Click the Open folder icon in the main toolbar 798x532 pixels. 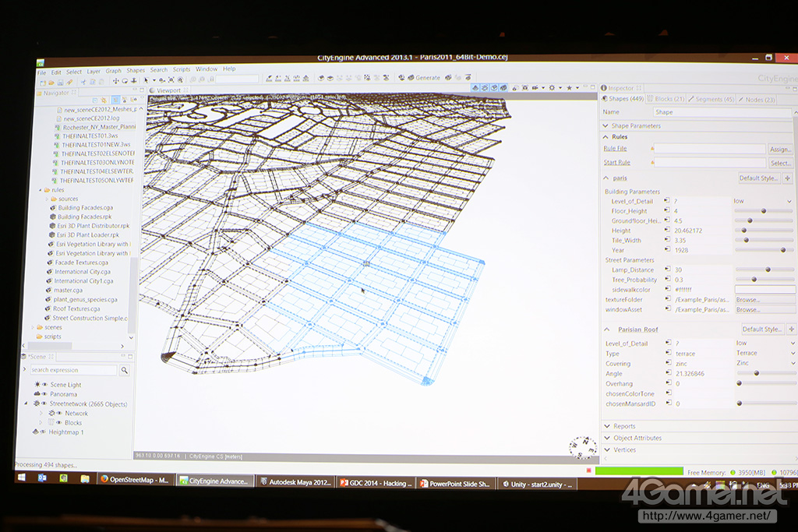(x=51, y=83)
